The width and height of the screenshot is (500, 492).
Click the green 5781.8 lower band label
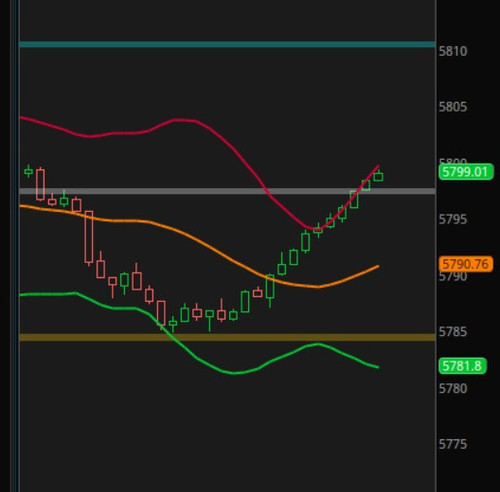pos(463,366)
